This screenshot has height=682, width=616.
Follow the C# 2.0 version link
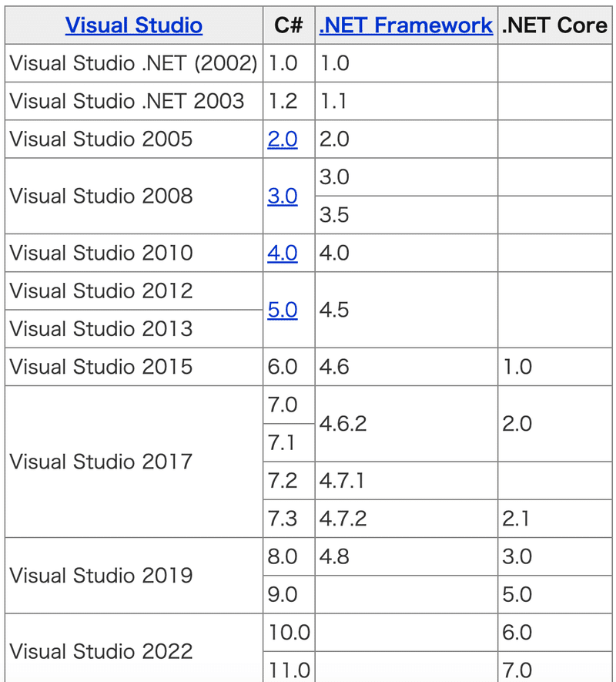click(283, 139)
